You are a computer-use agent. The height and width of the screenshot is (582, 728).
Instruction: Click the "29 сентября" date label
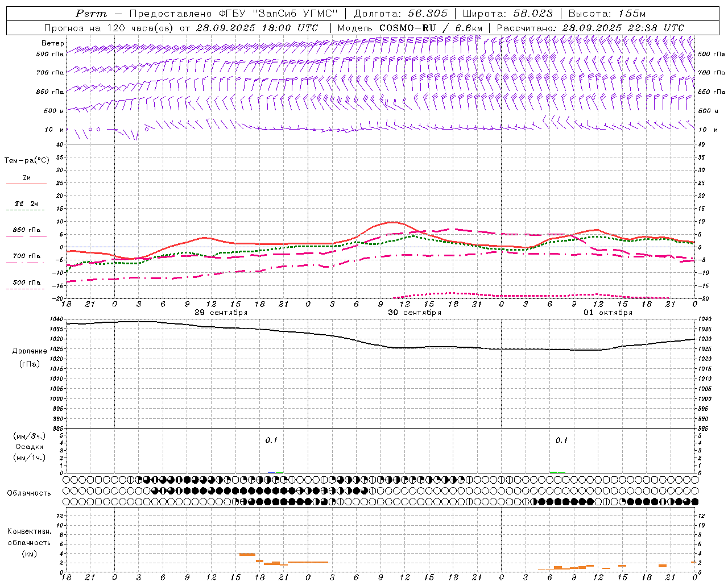coord(221,313)
